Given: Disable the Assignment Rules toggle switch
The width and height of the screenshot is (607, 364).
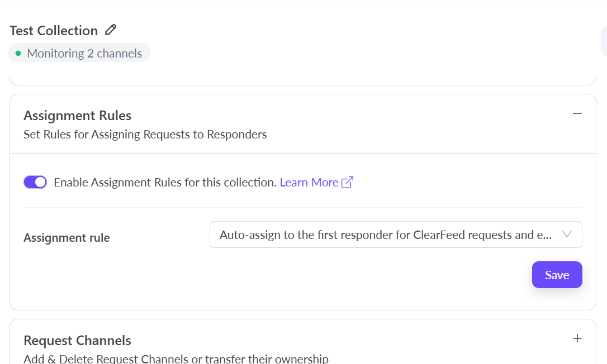Looking at the screenshot, I should (35, 182).
